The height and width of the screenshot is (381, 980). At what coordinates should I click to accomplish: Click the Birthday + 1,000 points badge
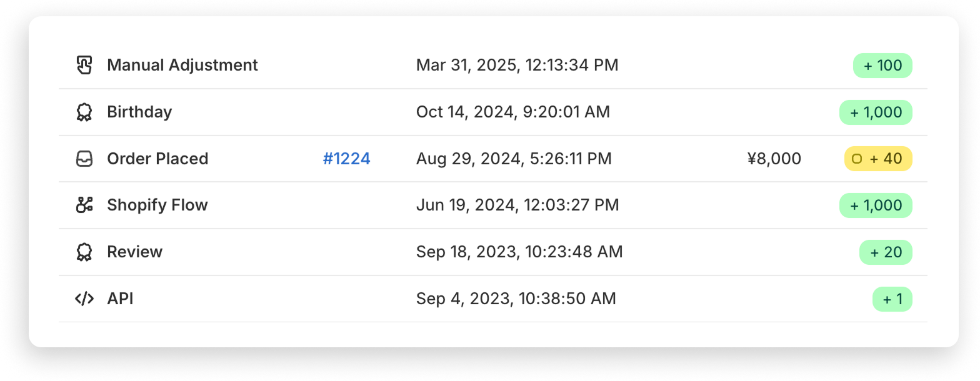[x=876, y=112]
